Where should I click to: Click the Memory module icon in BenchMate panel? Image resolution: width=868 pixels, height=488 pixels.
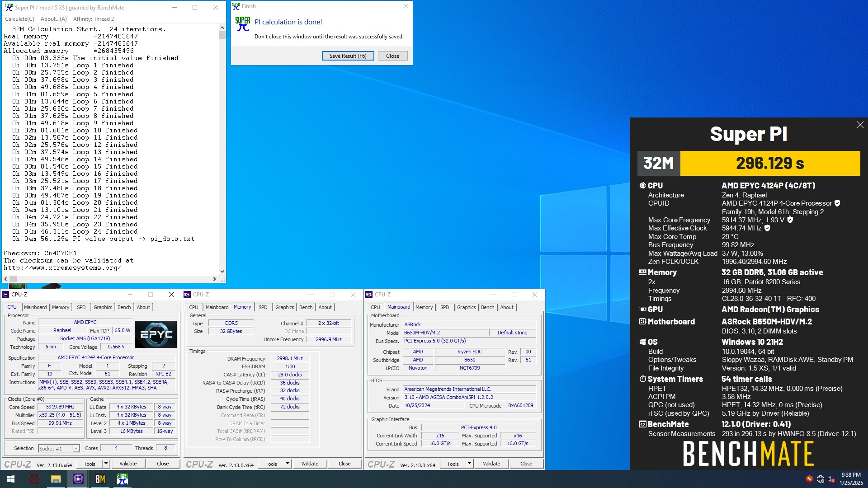[642, 272]
